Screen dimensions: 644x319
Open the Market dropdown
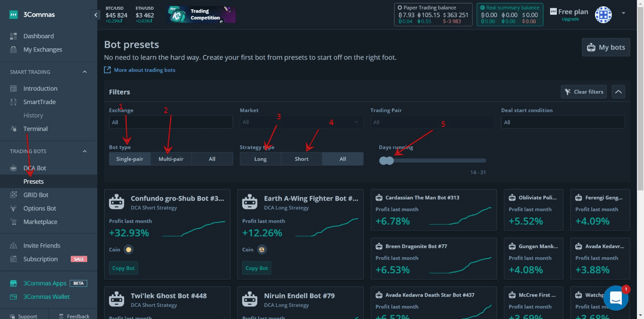click(301, 122)
